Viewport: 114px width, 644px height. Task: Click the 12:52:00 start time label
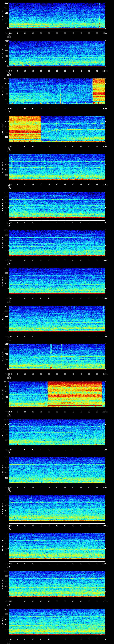tap(9, 336)
